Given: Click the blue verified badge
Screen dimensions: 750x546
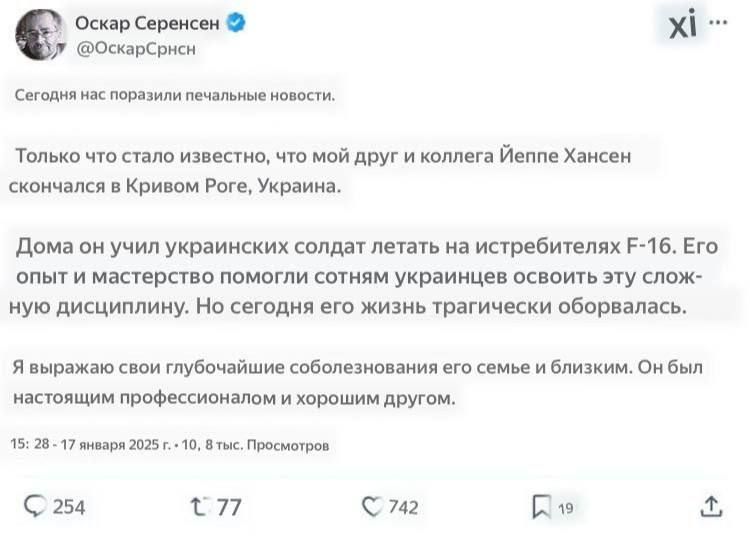Looking at the screenshot, I should 236,22.
